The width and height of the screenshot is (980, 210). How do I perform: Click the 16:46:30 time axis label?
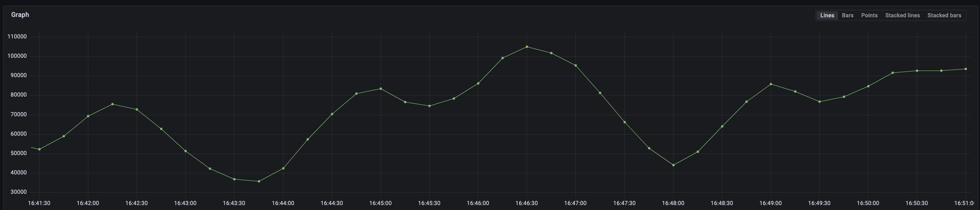click(527, 203)
